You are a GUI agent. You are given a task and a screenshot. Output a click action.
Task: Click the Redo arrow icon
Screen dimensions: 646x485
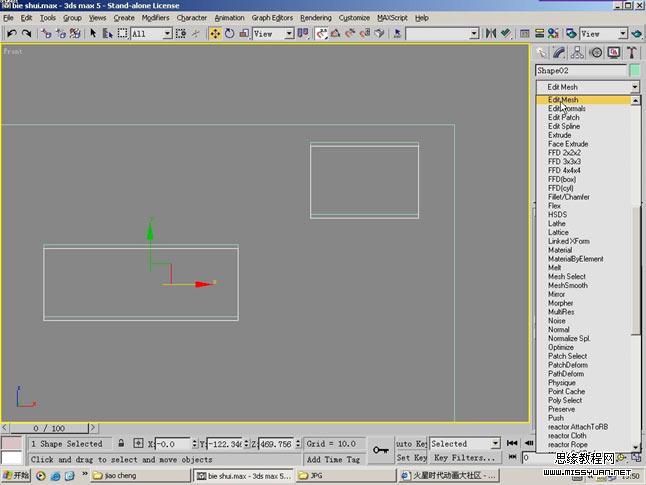pyautogui.click(x=26, y=33)
